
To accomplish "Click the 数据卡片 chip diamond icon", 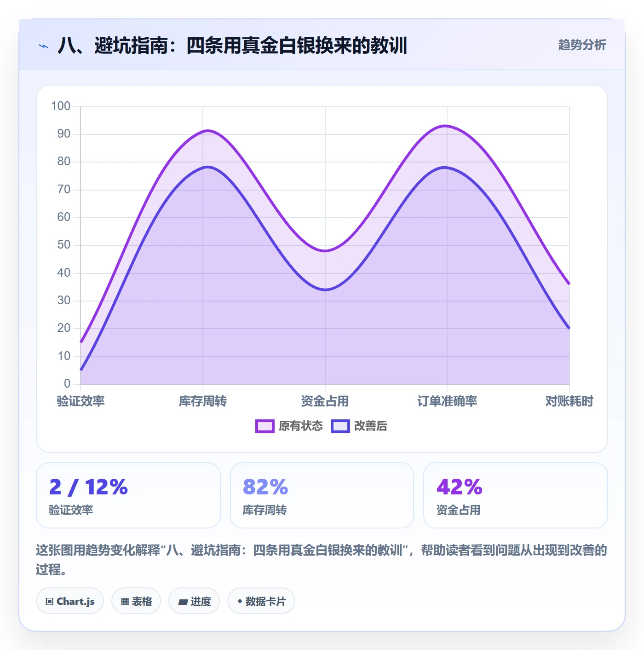I will pos(240,601).
